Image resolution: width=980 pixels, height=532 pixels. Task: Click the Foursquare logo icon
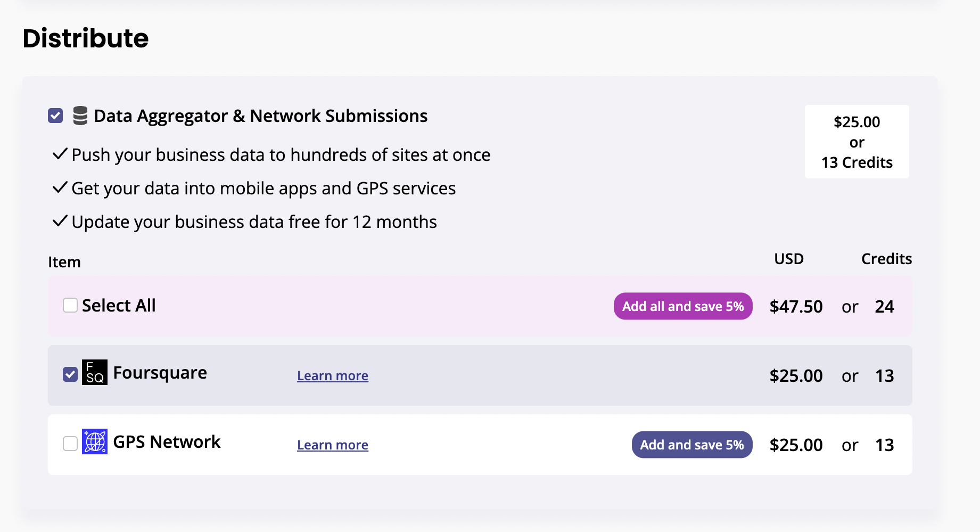pyautogui.click(x=95, y=372)
